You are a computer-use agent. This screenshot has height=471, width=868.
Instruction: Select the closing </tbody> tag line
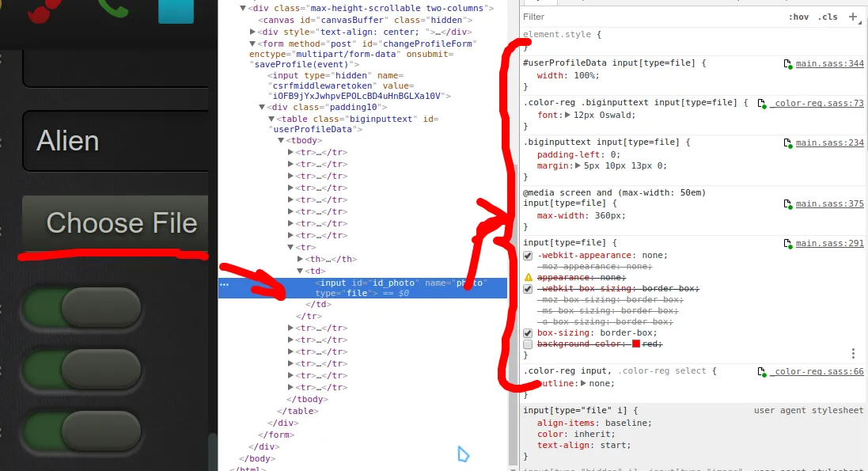tap(307, 400)
